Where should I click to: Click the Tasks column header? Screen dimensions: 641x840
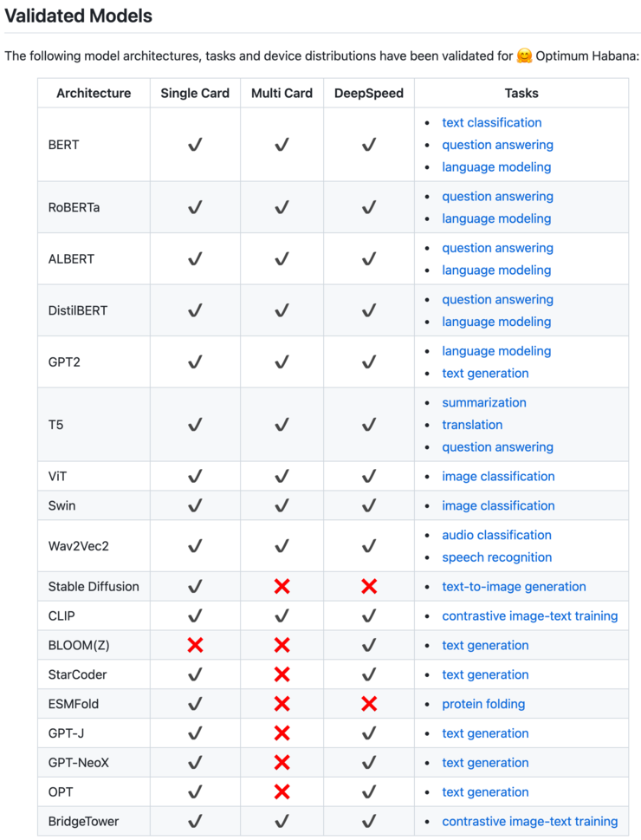(x=521, y=93)
